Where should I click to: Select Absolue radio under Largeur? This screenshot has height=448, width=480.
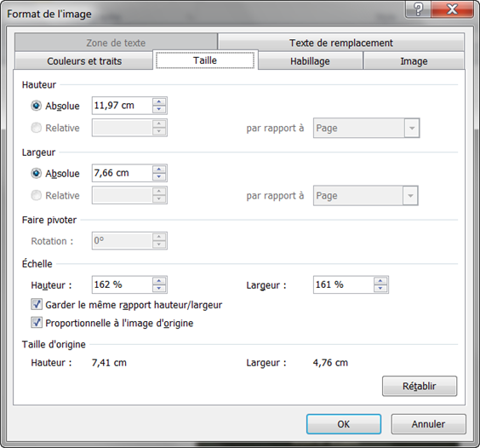pyautogui.click(x=36, y=174)
